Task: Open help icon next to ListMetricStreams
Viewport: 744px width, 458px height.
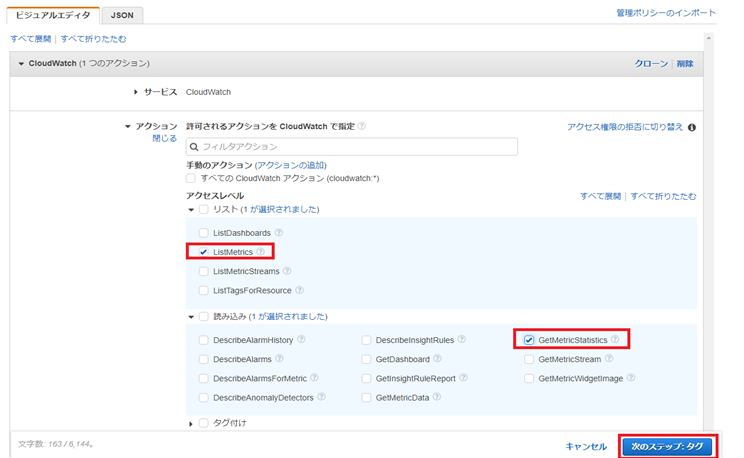Action: 287,271
